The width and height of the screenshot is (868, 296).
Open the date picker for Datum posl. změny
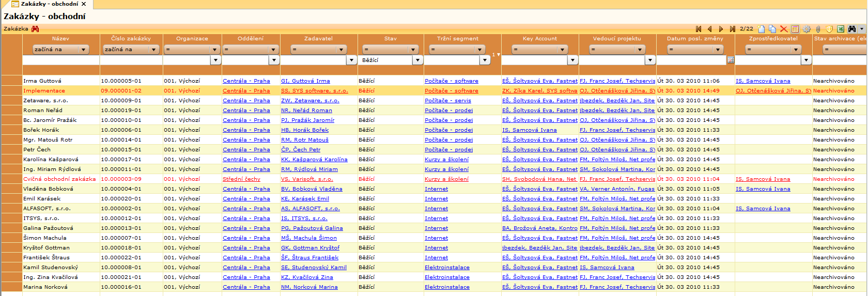click(731, 60)
